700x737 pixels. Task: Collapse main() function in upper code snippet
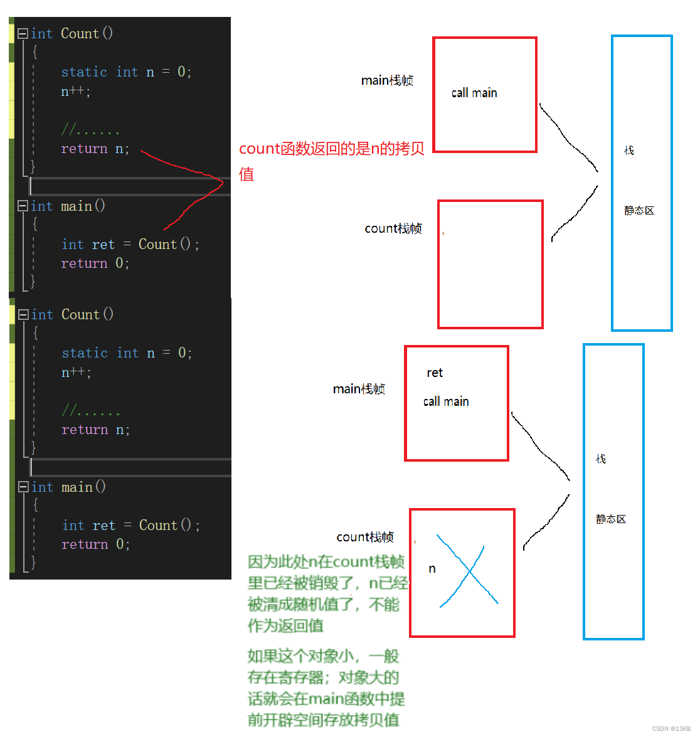pos(23,206)
